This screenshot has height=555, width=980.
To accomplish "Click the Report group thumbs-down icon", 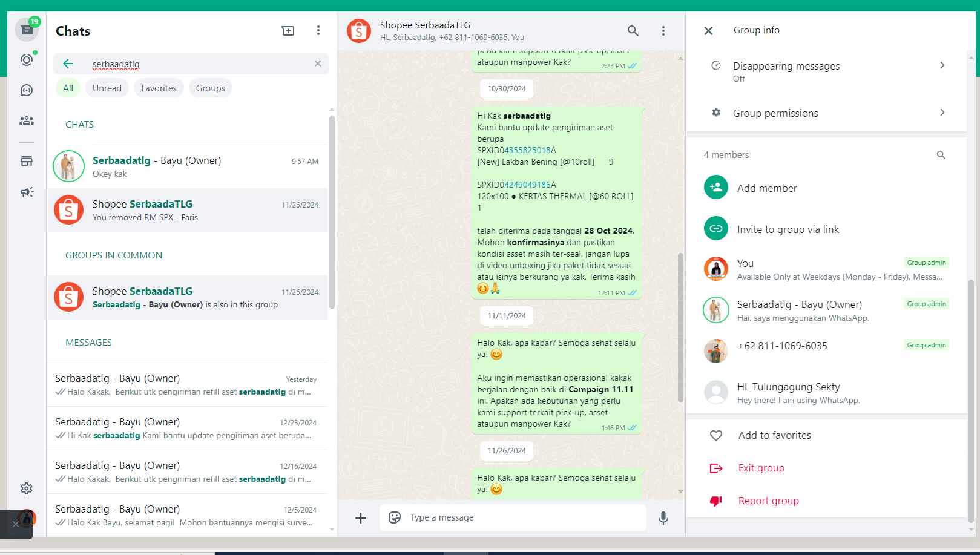I will click(716, 501).
